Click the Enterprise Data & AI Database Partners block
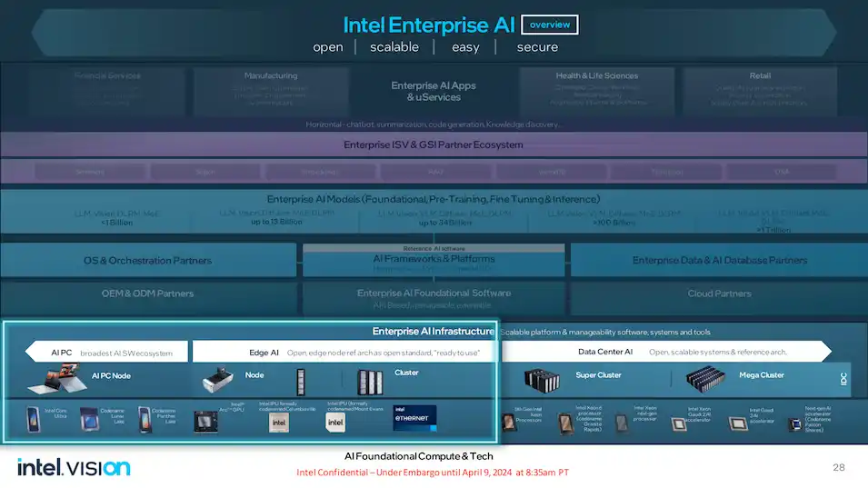This screenshot has height=488, width=868. (x=720, y=260)
